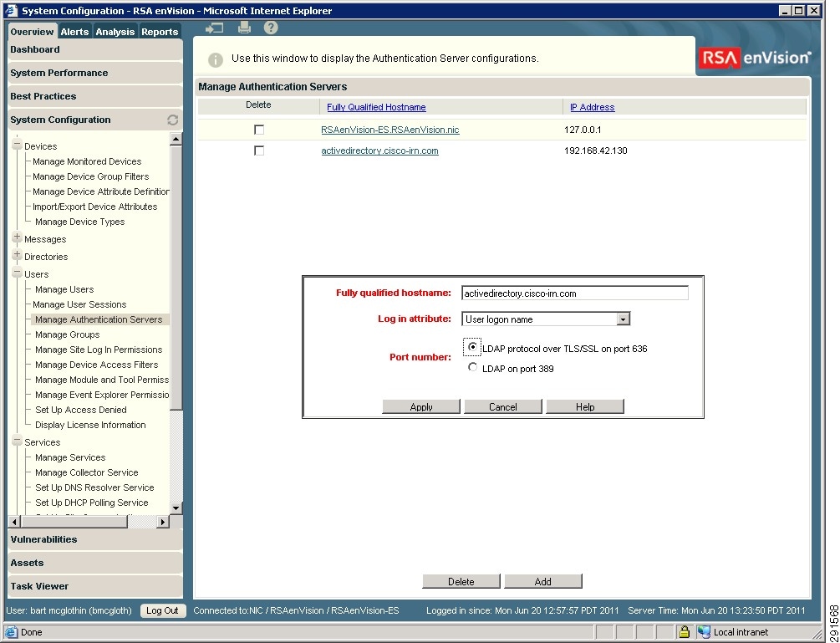This screenshot has width=840, height=643.
Task: Open the Task Viewer section
Action: pyautogui.click(x=95, y=586)
